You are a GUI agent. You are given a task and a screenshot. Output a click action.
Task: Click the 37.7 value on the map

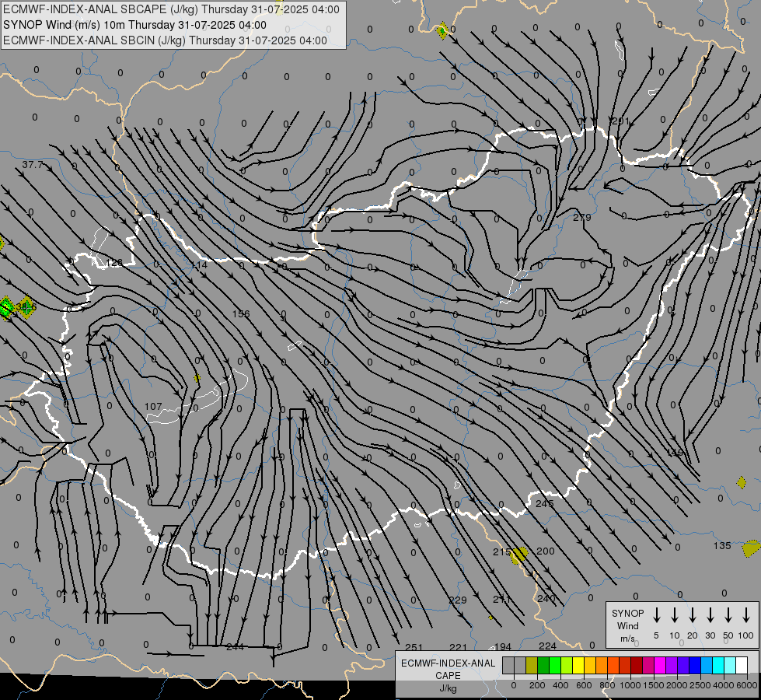[32, 165]
